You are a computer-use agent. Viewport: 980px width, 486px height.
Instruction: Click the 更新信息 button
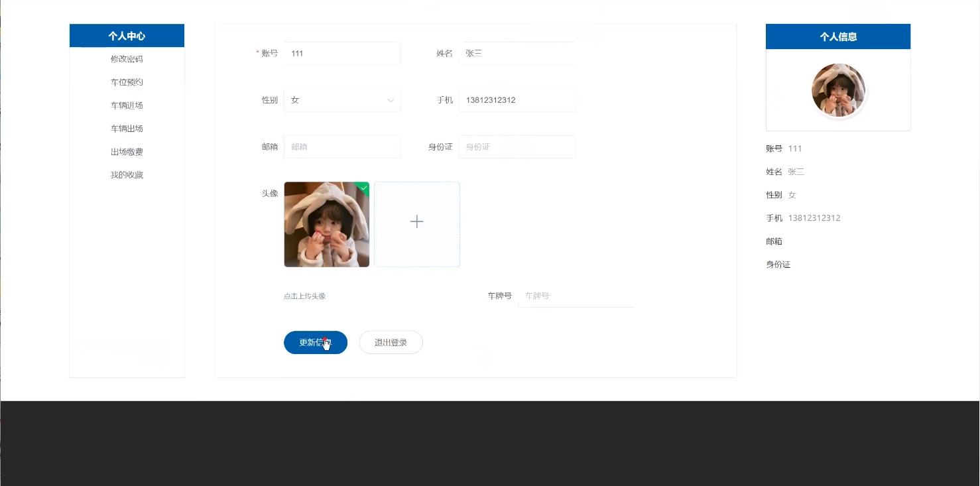[x=315, y=343]
